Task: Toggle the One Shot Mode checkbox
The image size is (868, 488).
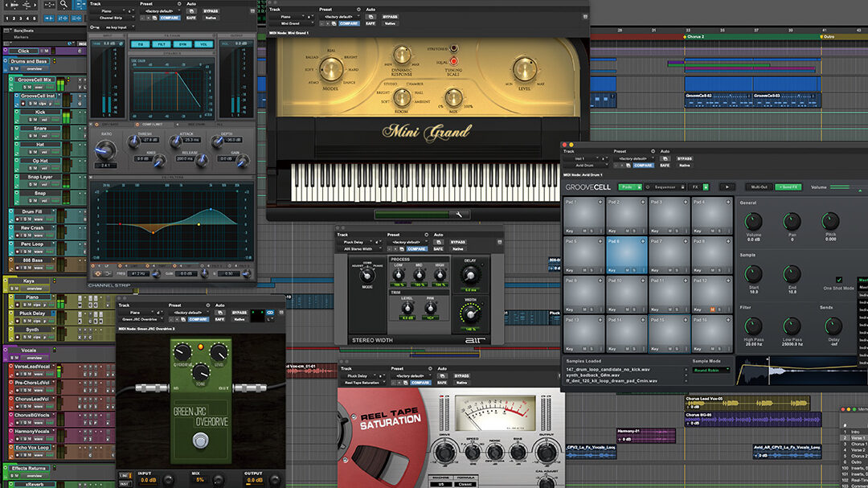Action: pos(839,280)
